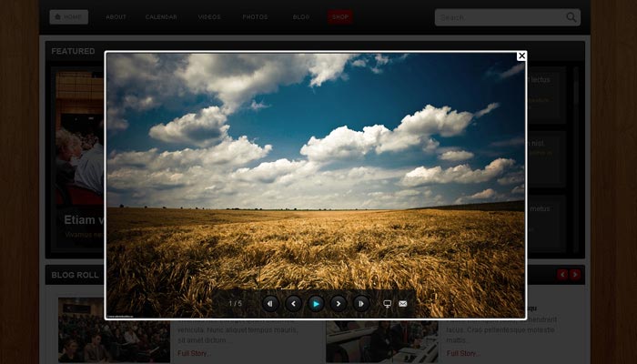Click the Featured panel scrollbar
Image resolution: width=637 pixels, height=364 pixels.
point(576,160)
